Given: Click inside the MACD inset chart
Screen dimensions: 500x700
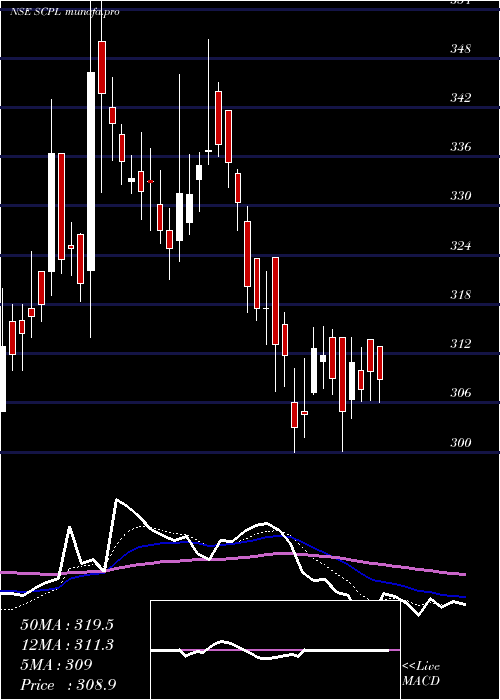Looking at the screenshot, I should click(x=275, y=650).
